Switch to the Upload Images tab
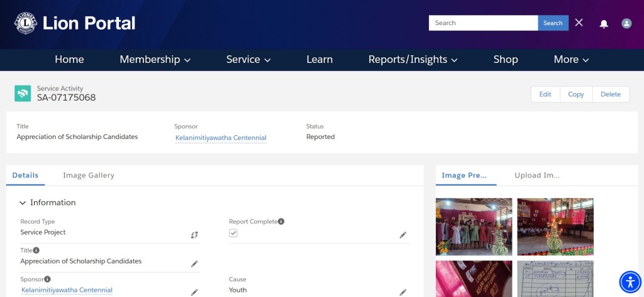The width and height of the screenshot is (644, 297). pyautogui.click(x=537, y=176)
